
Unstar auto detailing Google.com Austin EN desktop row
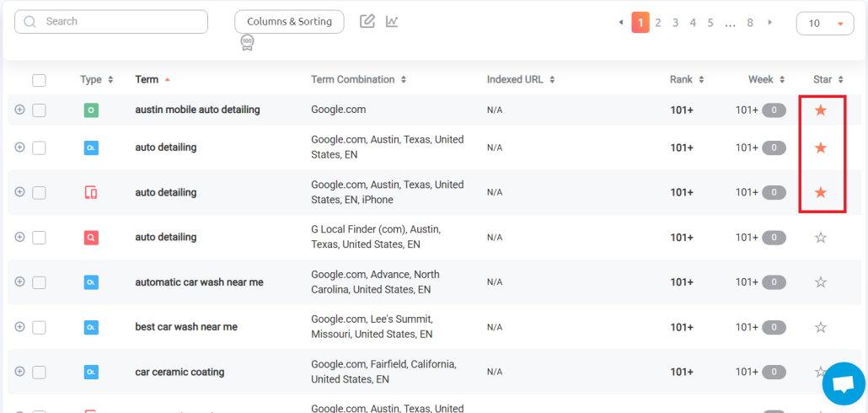pos(821,147)
